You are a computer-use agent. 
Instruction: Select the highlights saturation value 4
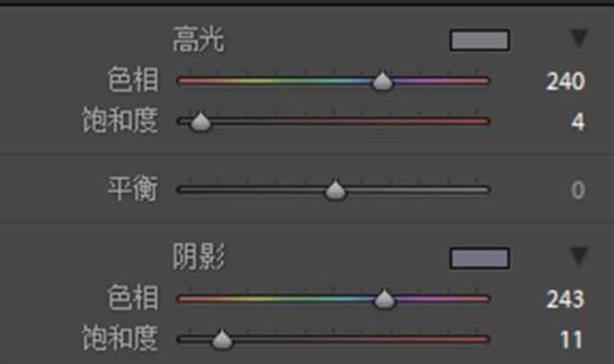[578, 122]
